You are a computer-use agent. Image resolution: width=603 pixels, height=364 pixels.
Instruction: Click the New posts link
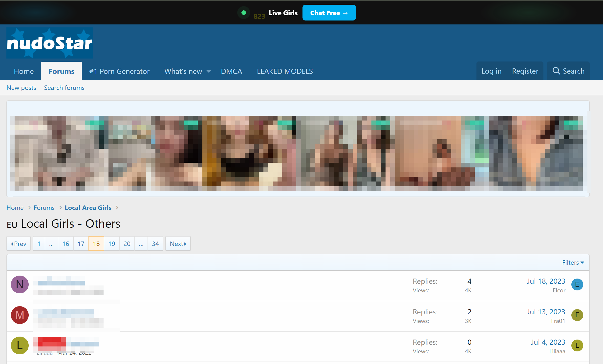tap(21, 88)
